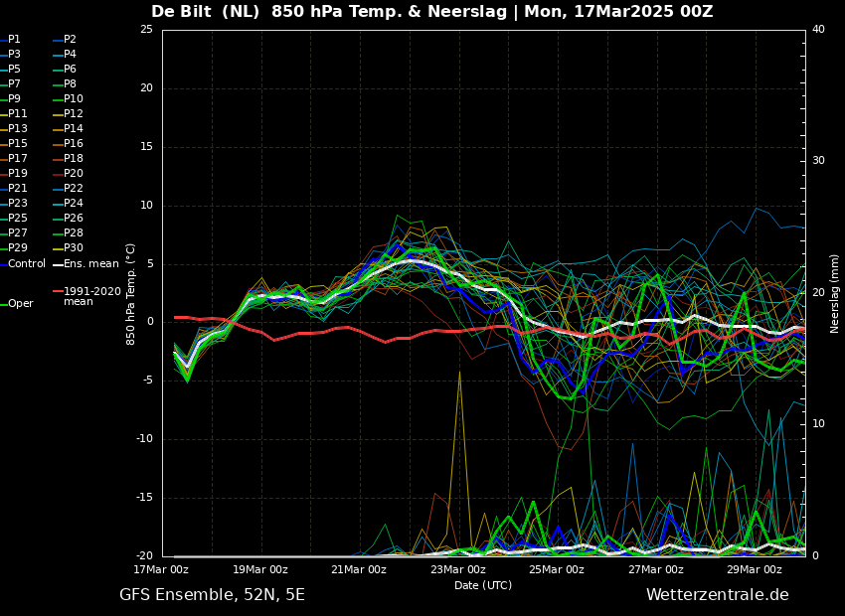The image size is (845, 616).
Task: Click the 17Mar 00z date tick label
Action: 162,570
